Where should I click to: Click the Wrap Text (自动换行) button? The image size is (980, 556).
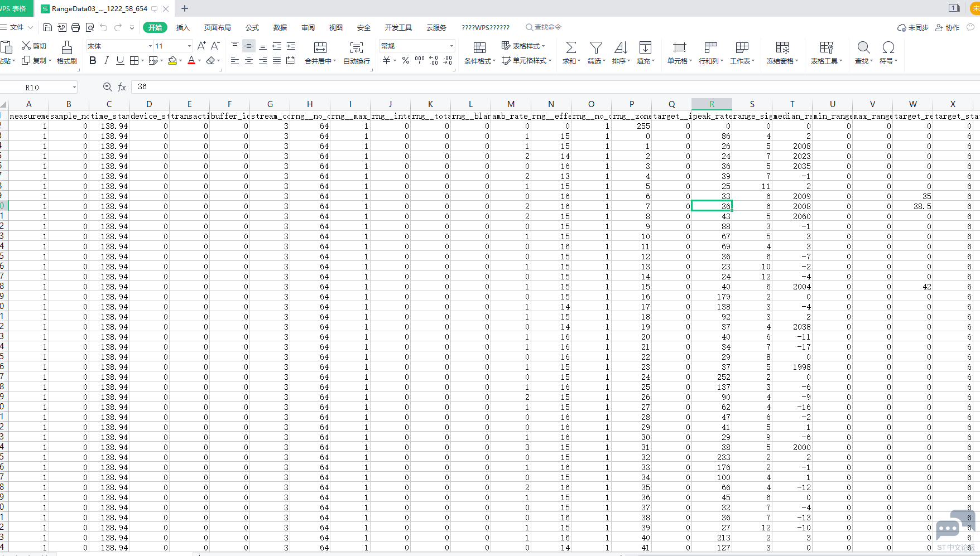click(x=356, y=54)
